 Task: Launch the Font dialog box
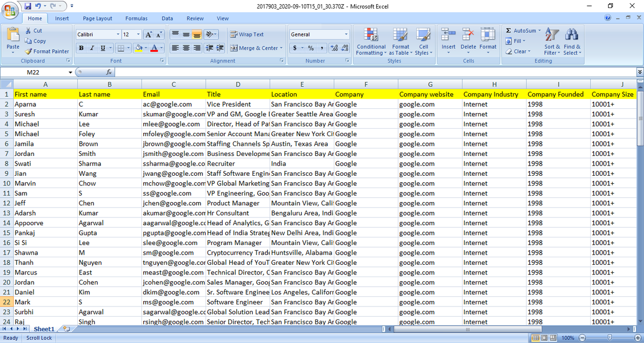[161, 61]
